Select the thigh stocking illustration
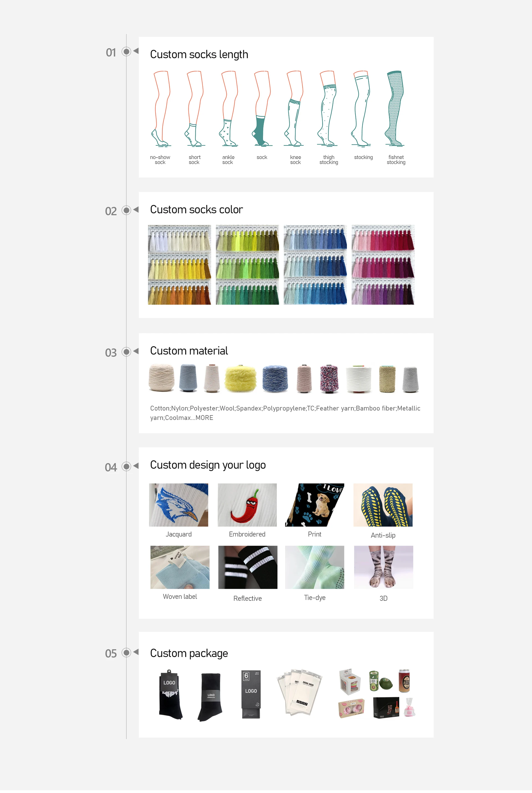This screenshot has height=793, width=532. coord(328,109)
